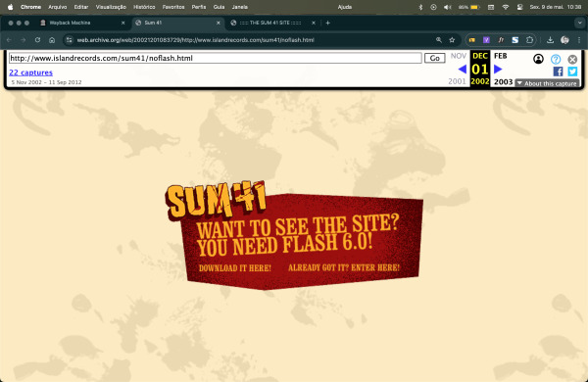Share capture on Twitter icon
This screenshot has width=588, height=382.
(572, 72)
